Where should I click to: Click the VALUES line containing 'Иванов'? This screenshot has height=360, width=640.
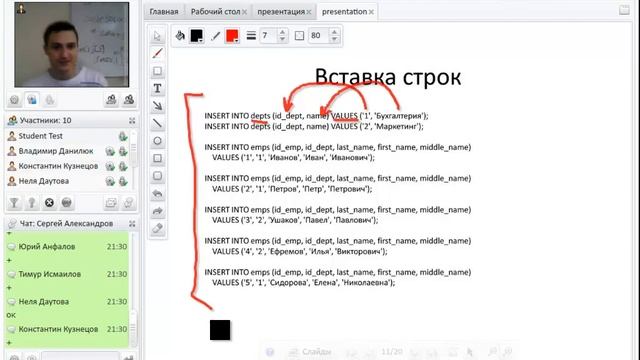click(293, 158)
